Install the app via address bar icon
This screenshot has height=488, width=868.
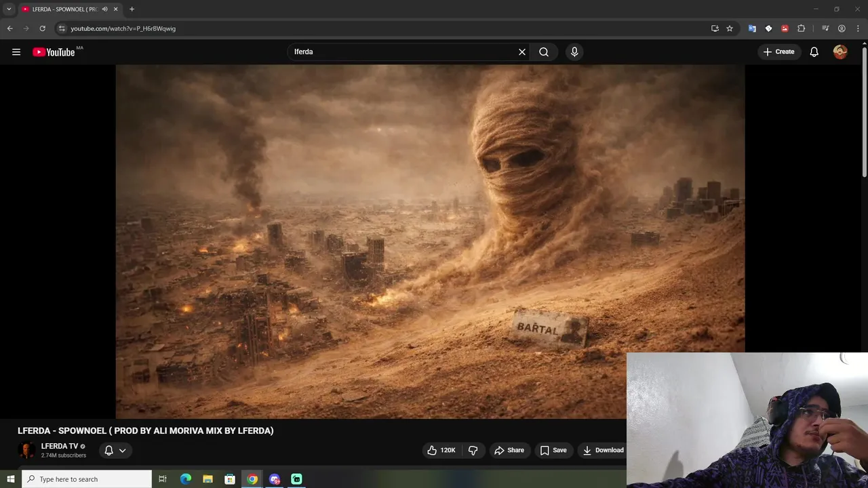tap(715, 28)
